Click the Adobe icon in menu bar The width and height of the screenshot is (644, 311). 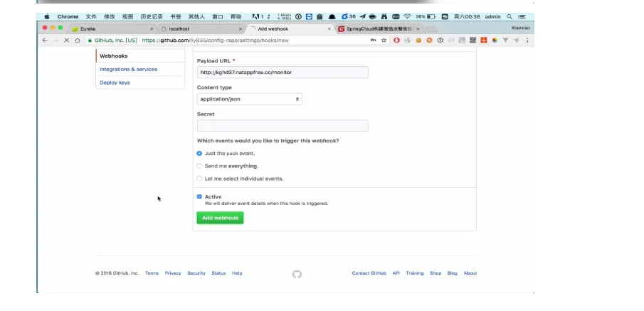(255, 17)
